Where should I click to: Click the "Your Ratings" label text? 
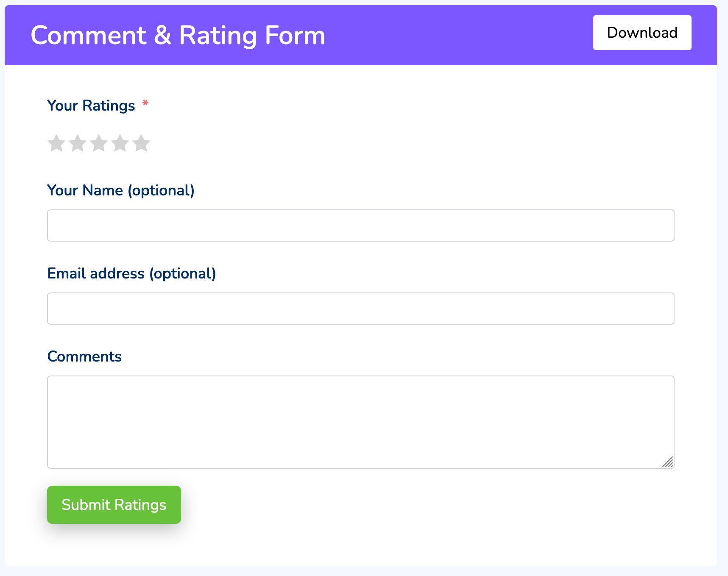[91, 106]
